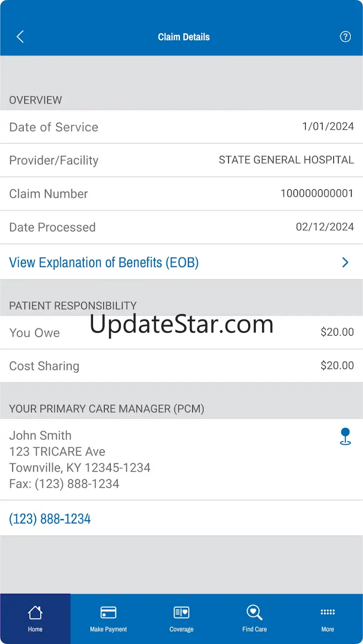The image size is (363, 644).
Task: Open View Explanation of Benefits link
Action: (x=104, y=263)
